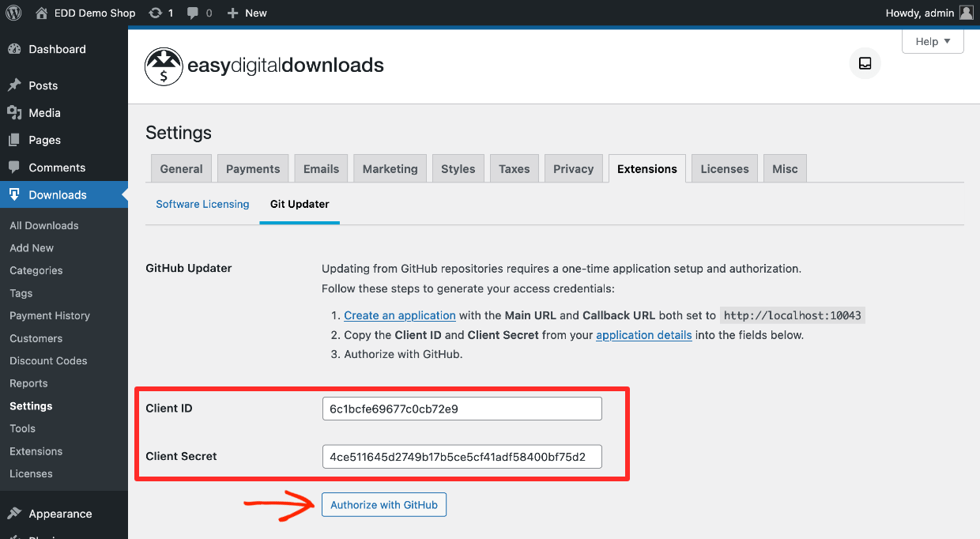Click the plus icon for New

(232, 13)
